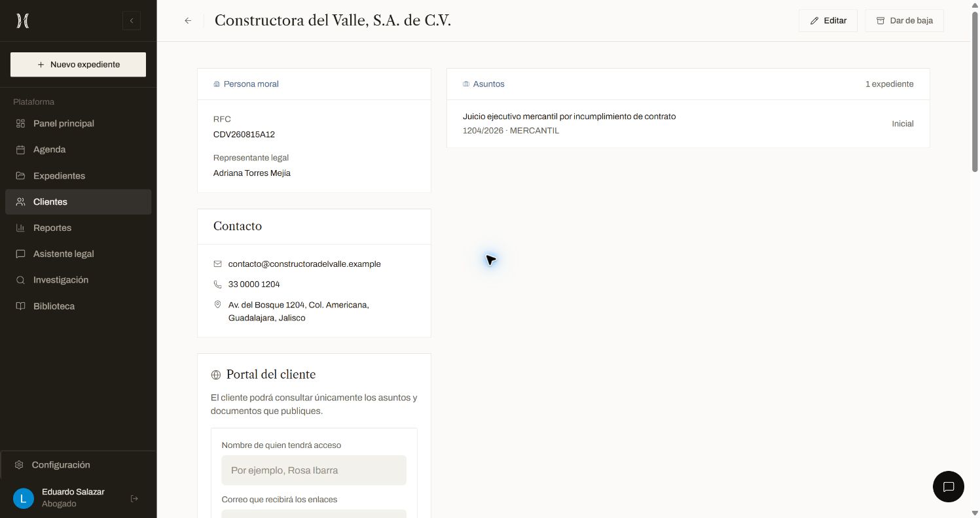Click the Editar button

pyautogui.click(x=828, y=21)
